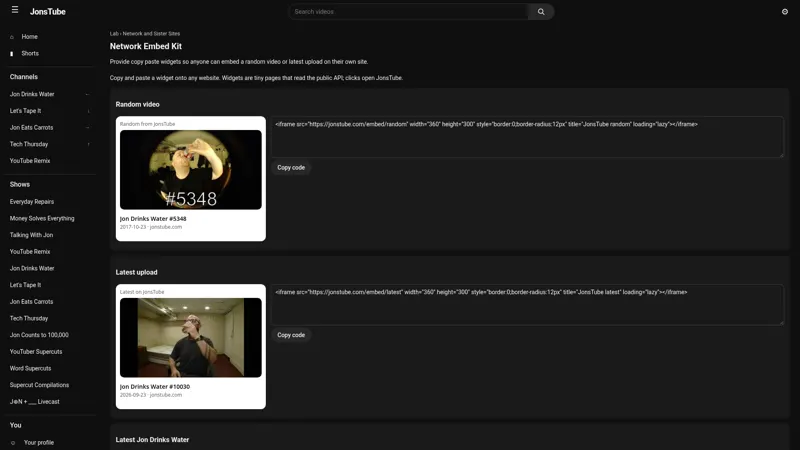Click the Latest upload section heading
Screen dimensions: 800x450
(x=136, y=272)
